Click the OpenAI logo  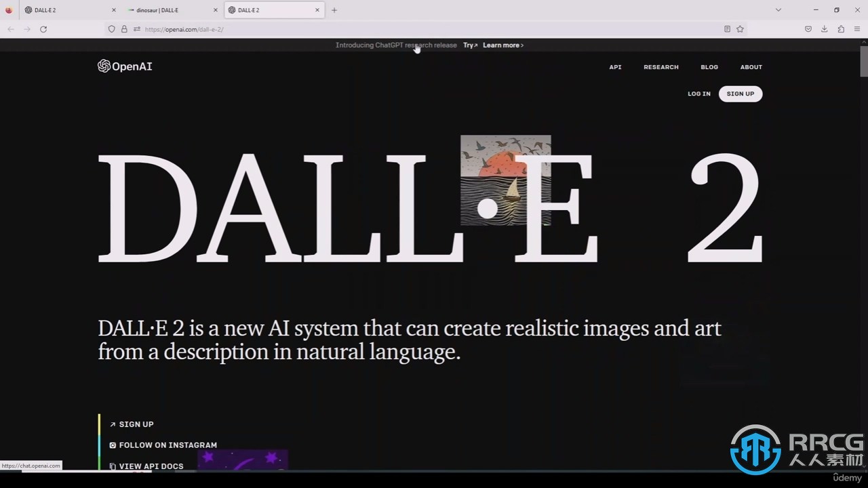pos(125,66)
